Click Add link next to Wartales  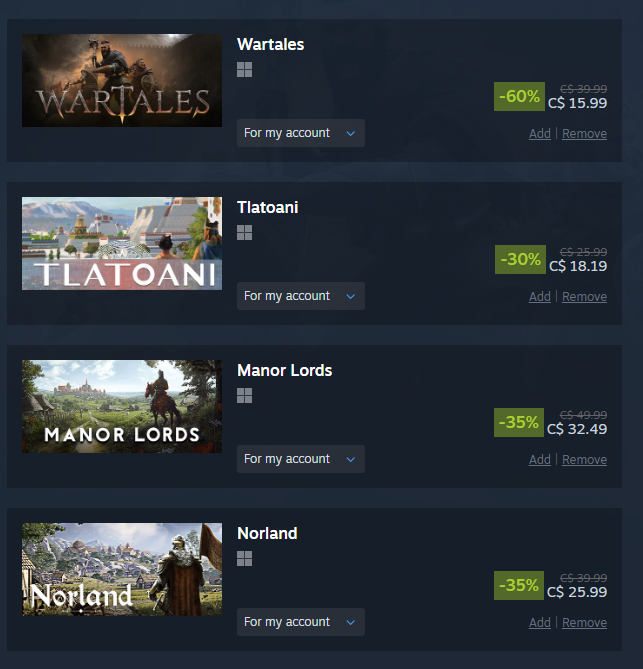540,134
